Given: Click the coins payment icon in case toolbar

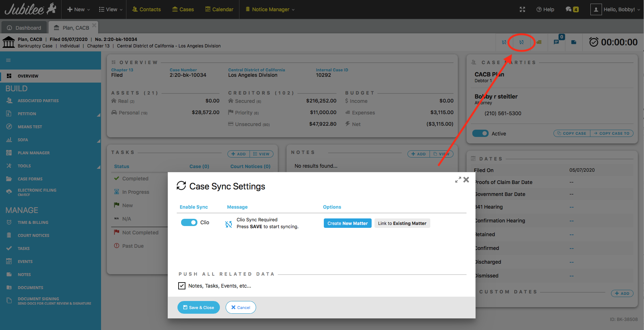Looking at the screenshot, I should point(539,42).
